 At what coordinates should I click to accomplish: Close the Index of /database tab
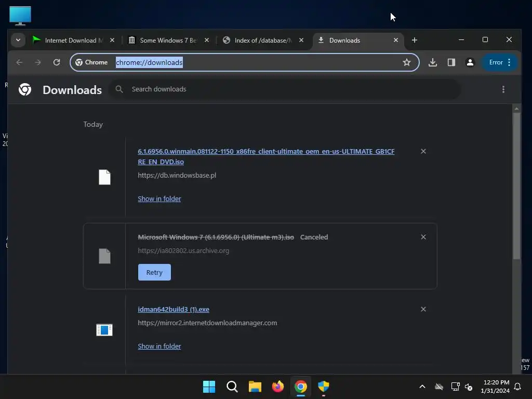(x=301, y=40)
